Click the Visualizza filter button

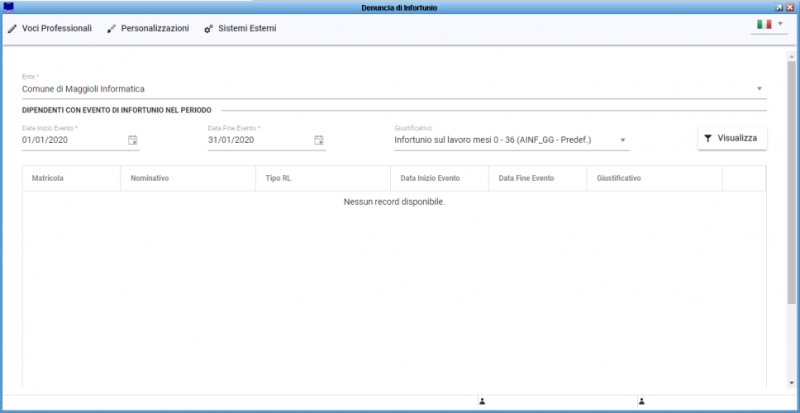(x=732, y=138)
